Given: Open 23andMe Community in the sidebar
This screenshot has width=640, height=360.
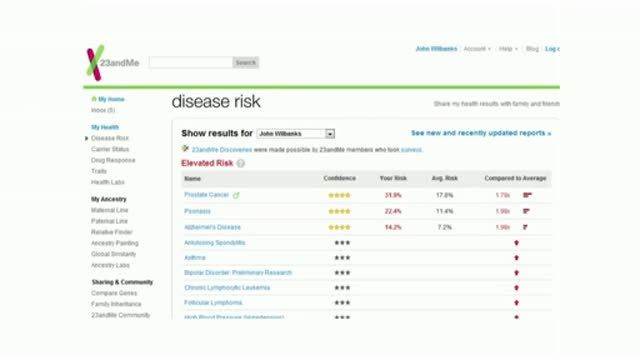Looking at the screenshot, I should click(120, 315).
